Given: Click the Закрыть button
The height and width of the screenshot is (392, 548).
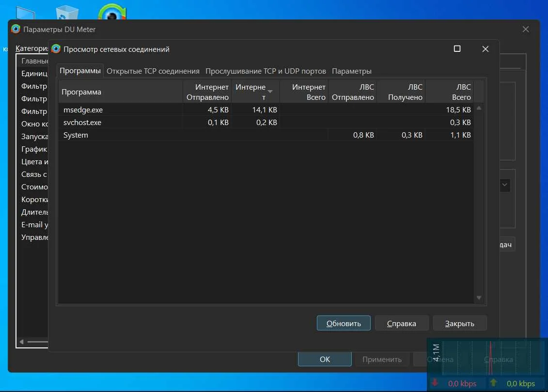Looking at the screenshot, I should pos(460,323).
